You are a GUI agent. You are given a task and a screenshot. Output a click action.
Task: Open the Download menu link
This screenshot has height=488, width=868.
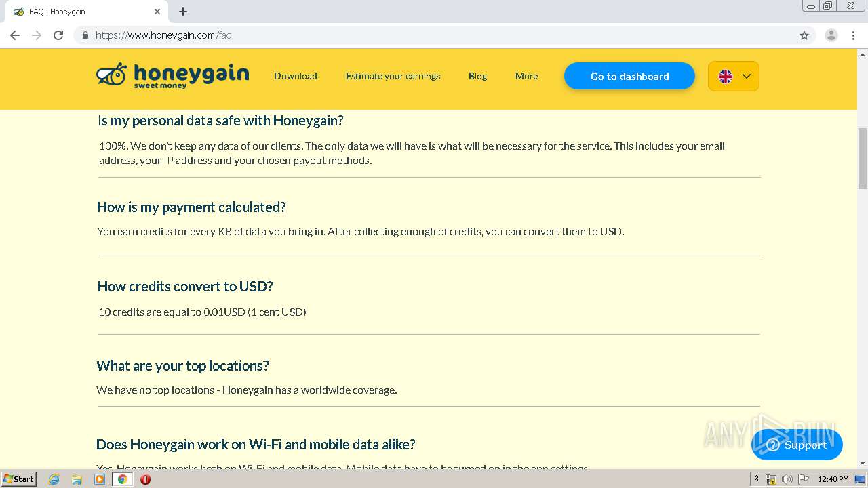coord(296,76)
